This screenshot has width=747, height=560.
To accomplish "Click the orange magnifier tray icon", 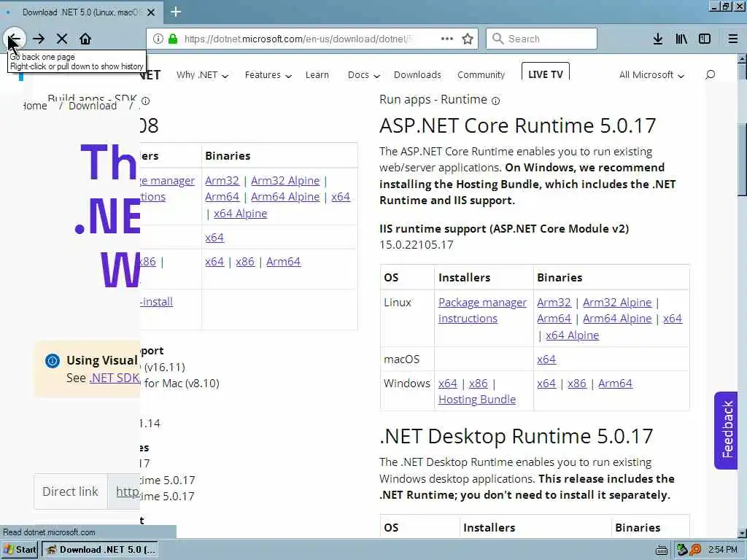I will coord(695,550).
